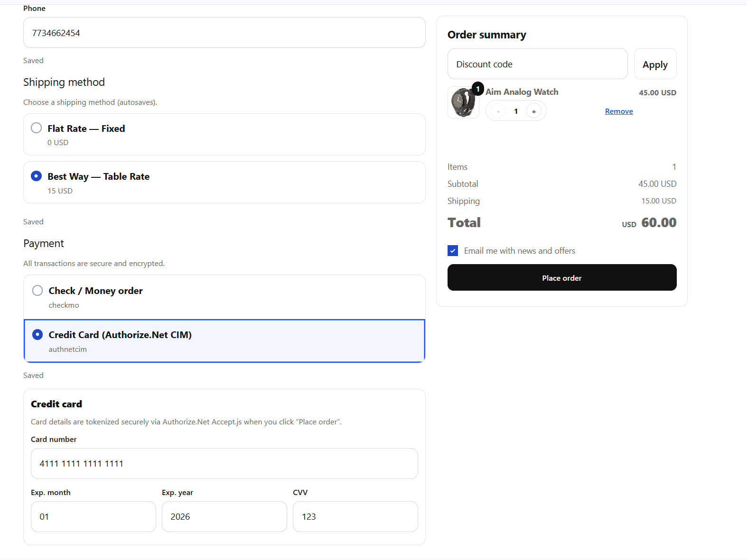Click the Place order button
The image size is (747, 560).
(x=562, y=277)
